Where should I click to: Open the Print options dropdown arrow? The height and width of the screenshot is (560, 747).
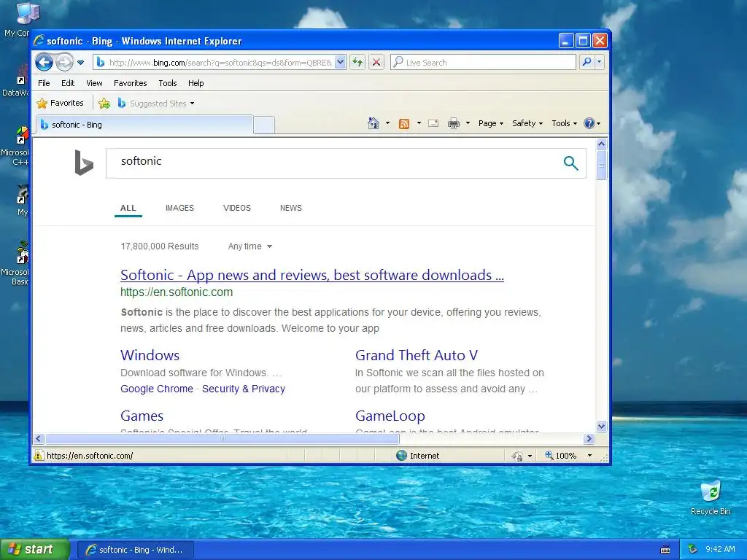(468, 123)
